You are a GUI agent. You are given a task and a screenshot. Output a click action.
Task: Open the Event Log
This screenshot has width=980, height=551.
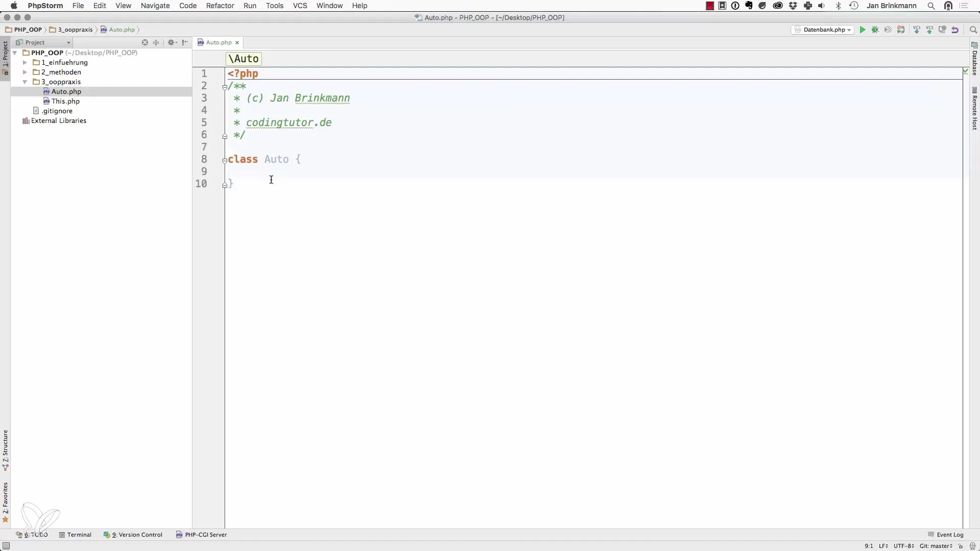[x=945, y=535]
